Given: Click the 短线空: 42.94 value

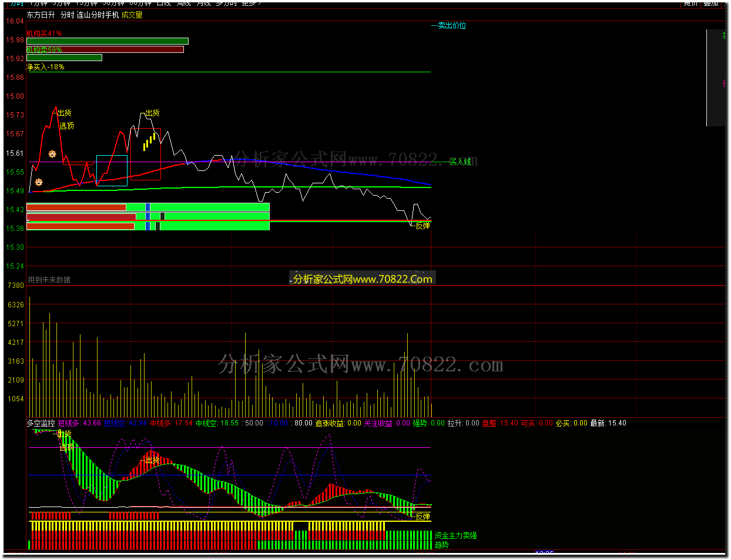Looking at the screenshot, I should tap(125, 423).
